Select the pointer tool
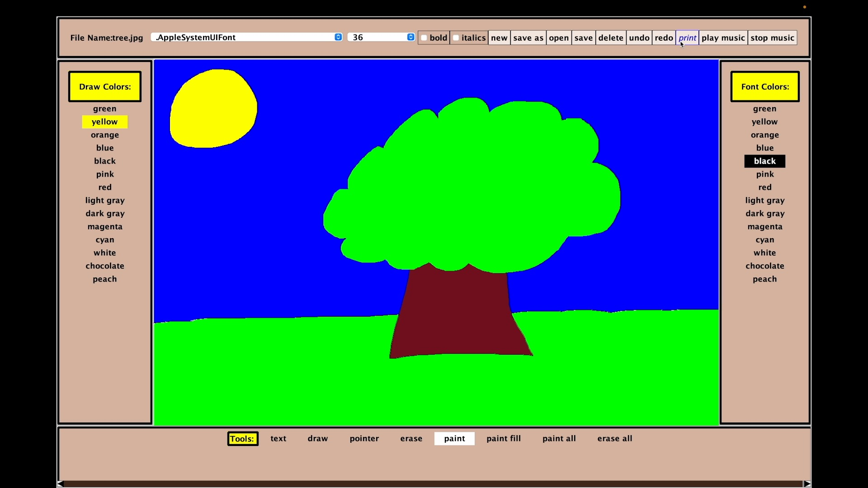868x488 pixels. click(364, 438)
